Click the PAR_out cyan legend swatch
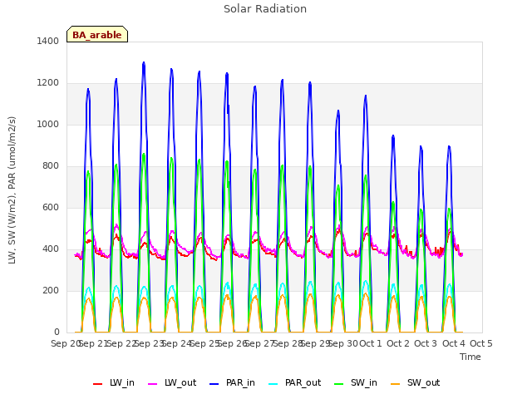This screenshot has width=532, height=399. click(x=273, y=384)
